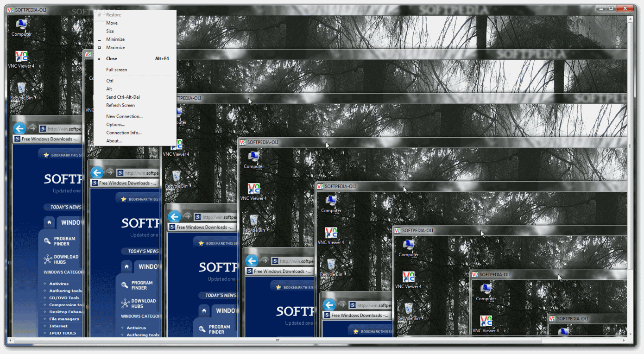Click the blue Back arrow in leftmost browser
Viewport: 644px width, 354px height.
pos(19,128)
